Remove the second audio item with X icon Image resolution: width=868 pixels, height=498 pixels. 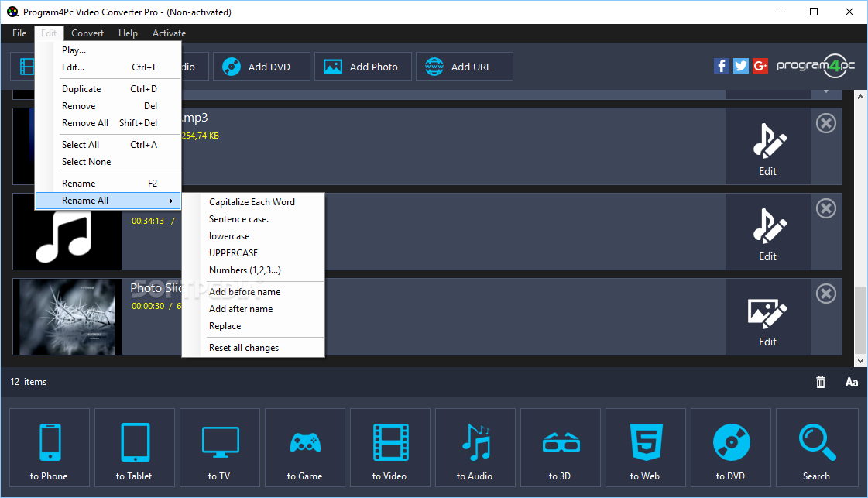[826, 208]
